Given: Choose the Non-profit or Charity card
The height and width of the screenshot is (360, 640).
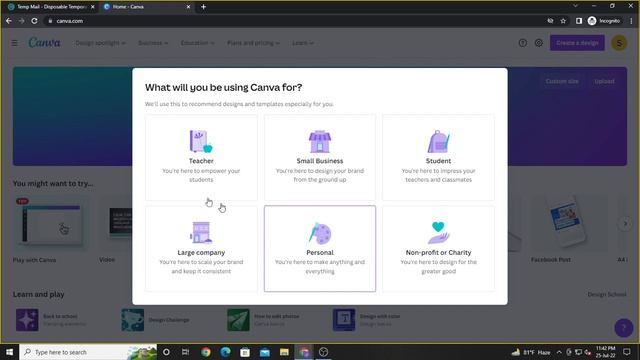Looking at the screenshot, I should (438, 249).
